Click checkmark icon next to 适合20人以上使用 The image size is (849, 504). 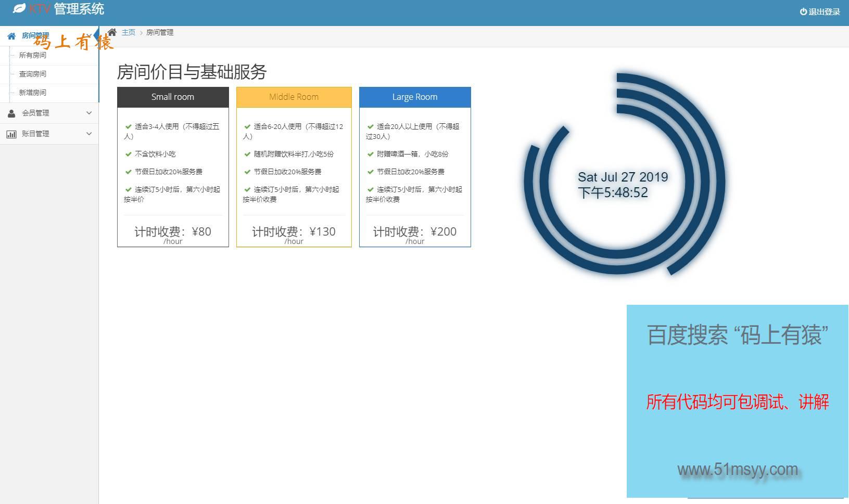pyautogui.click(x=370, y=126)
